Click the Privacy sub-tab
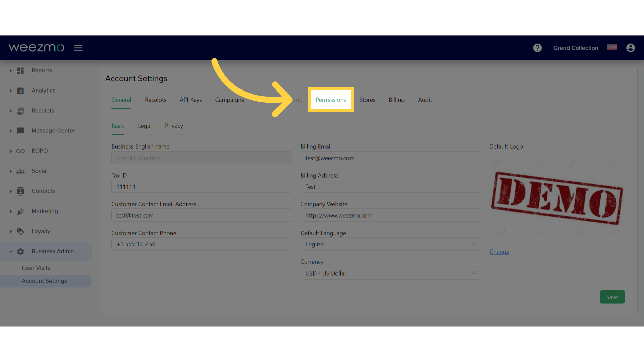 pyautogui.click(x=174, y=126)
